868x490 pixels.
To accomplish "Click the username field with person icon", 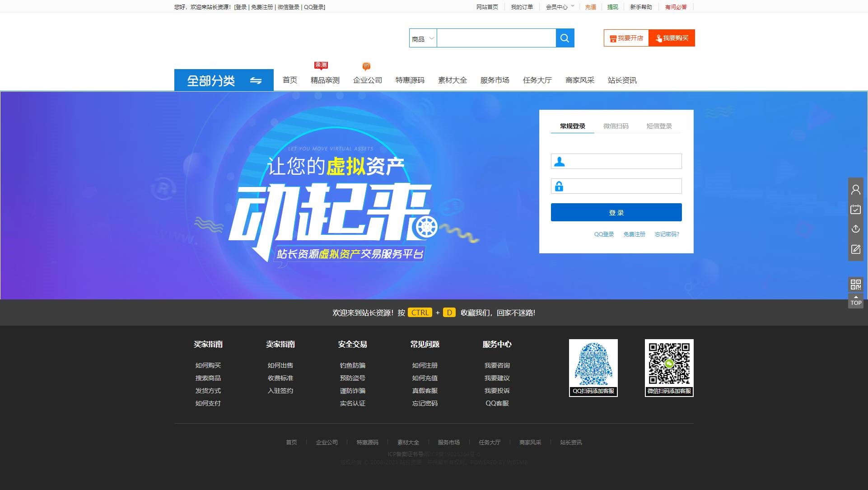I will click(616, 161).
